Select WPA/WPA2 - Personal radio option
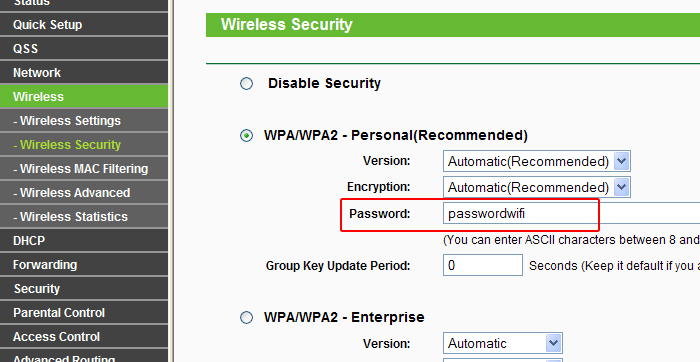The width and height of the screenshot is (700, 362). click(246, 135)
